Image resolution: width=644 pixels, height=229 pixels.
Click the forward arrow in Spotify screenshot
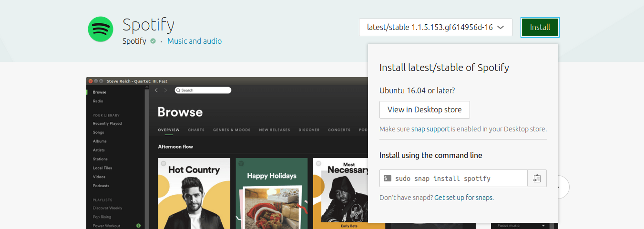[166, 90]
